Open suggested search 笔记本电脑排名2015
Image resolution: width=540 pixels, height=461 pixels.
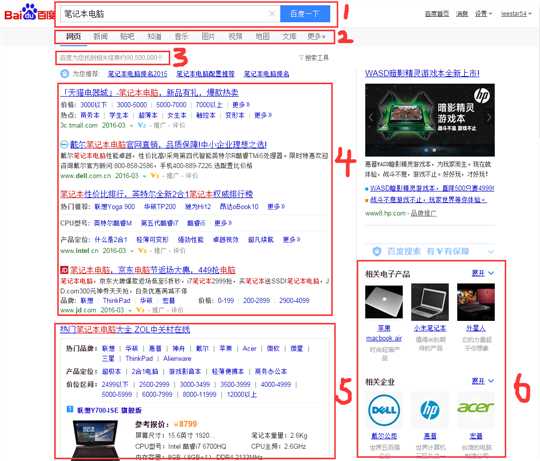point(137,74)
